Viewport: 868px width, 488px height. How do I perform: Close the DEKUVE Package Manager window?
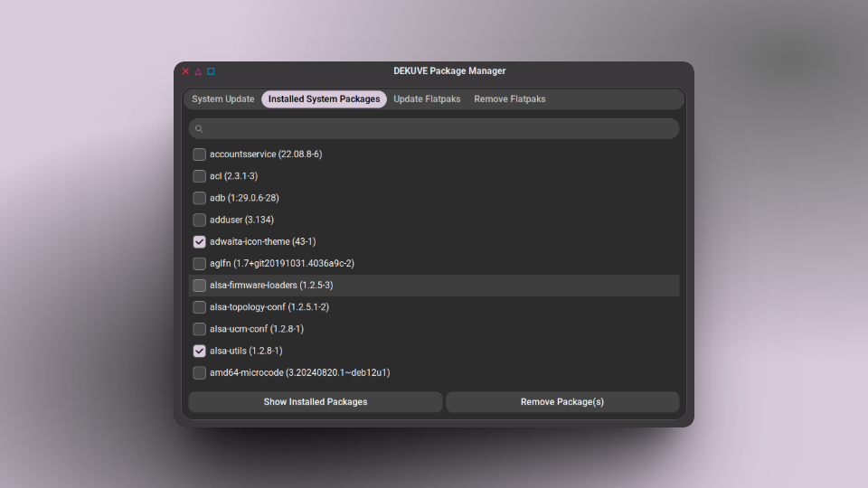[x=185, y=71]
